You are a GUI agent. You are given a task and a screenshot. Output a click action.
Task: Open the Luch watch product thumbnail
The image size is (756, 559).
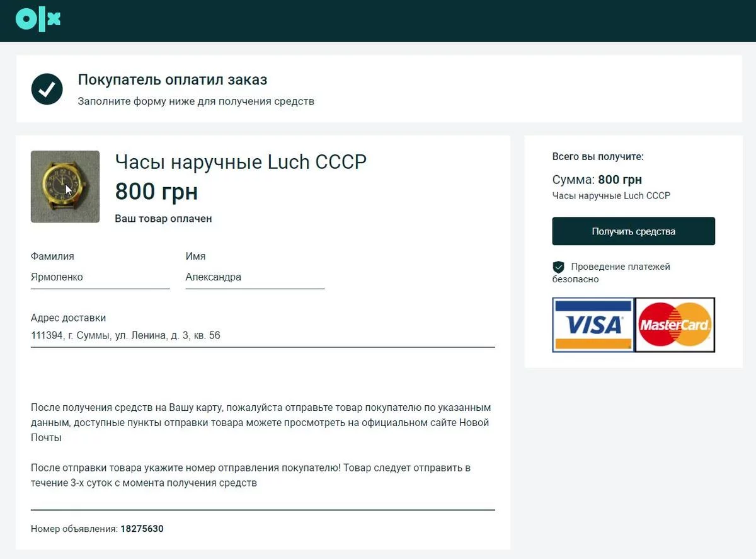coord(65,187)
